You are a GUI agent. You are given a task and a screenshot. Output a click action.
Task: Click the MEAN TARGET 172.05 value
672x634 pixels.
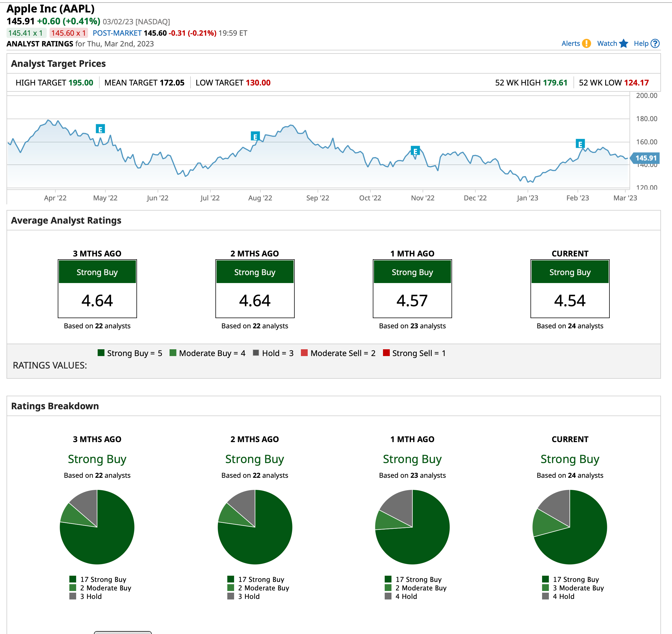[x=172, y=83]
